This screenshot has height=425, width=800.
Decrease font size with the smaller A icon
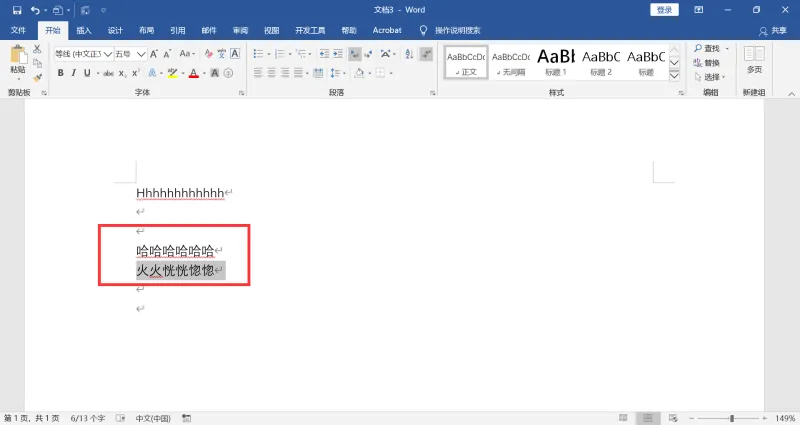167,54
